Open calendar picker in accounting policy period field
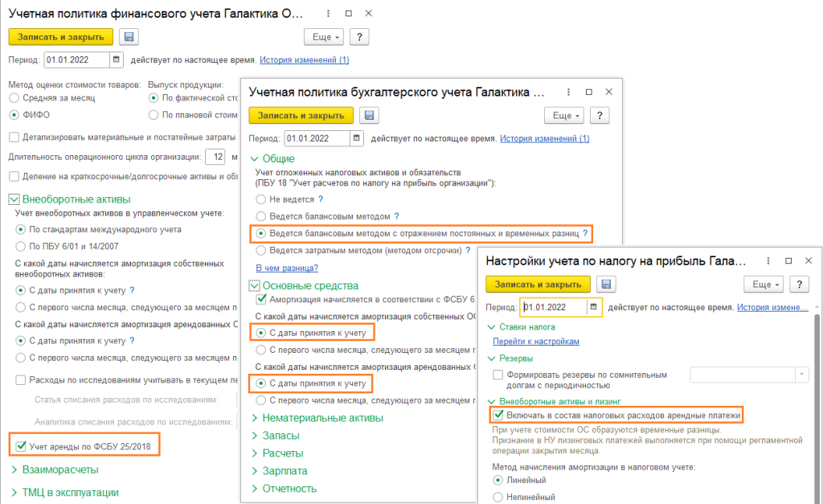The height and width of the screenshot is (504, 823). click(356, 139)
